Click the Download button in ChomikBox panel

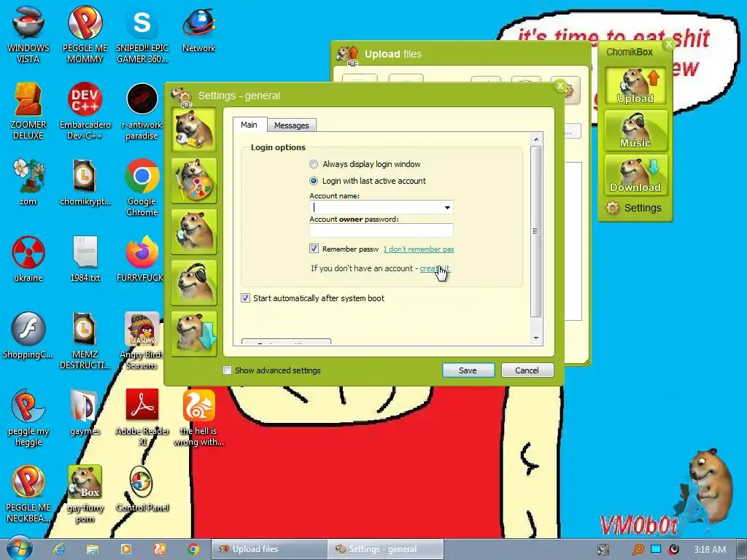tap(635, 175)
